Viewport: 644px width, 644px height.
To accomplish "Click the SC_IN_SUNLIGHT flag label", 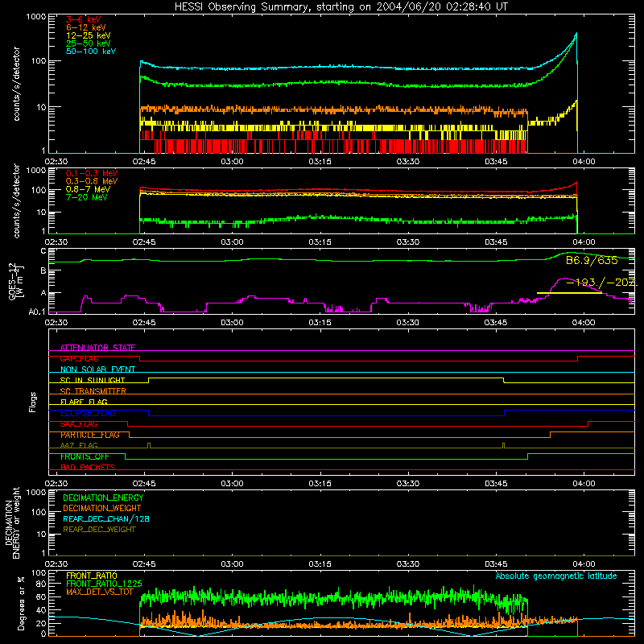I will 93,380.
